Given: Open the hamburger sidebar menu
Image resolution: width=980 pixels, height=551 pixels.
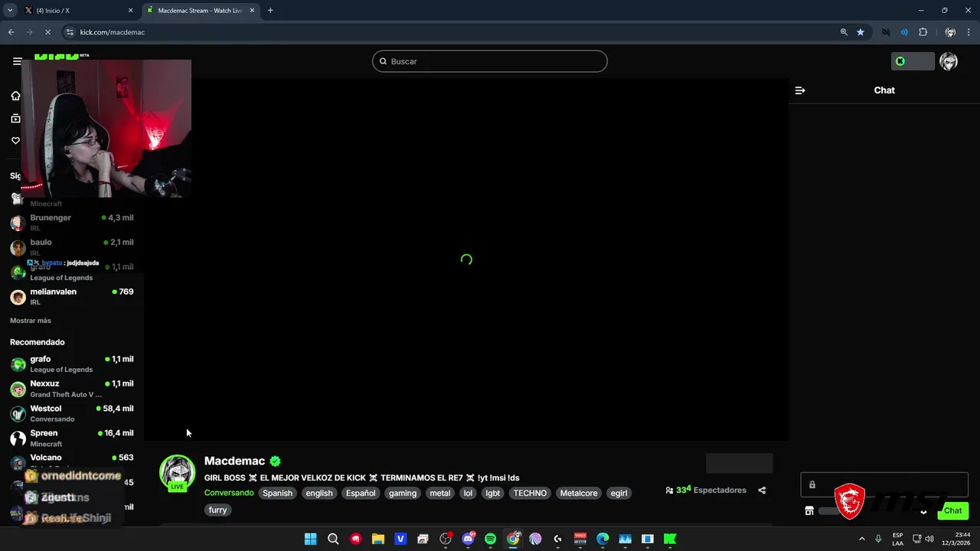Looking at the screenshot, I should [17, 61].
